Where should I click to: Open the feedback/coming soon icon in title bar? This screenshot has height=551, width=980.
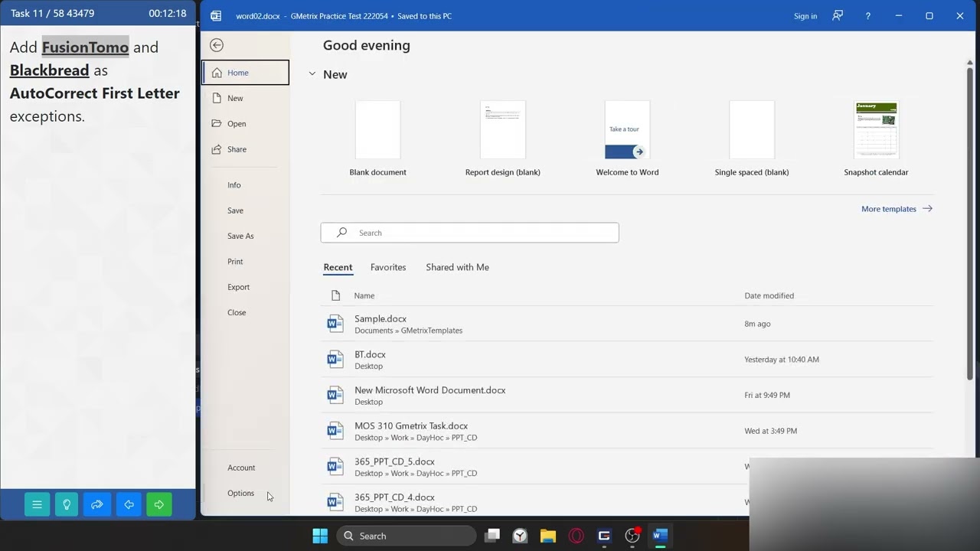click(838, 15)
